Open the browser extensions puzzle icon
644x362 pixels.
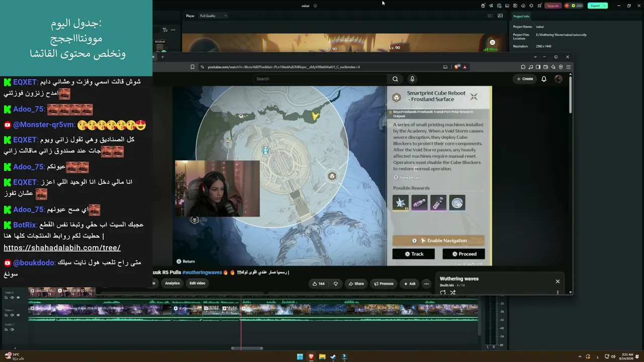523,67
